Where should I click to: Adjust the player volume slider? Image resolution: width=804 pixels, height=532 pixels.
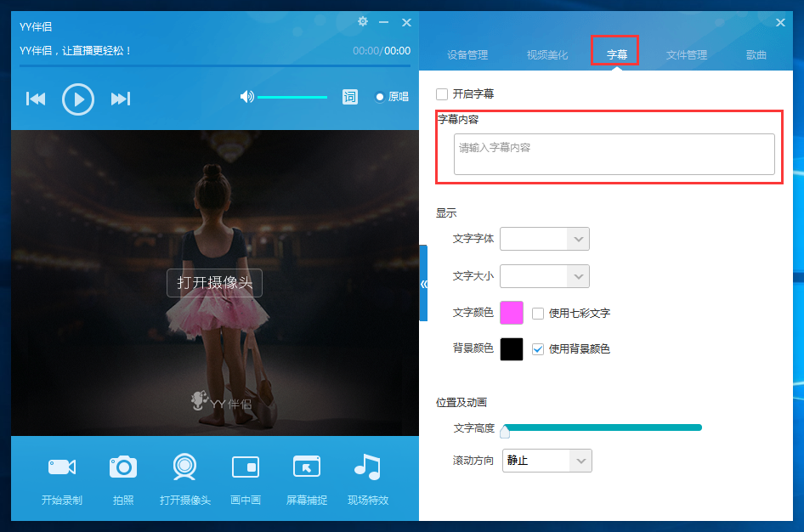point(292,97)
